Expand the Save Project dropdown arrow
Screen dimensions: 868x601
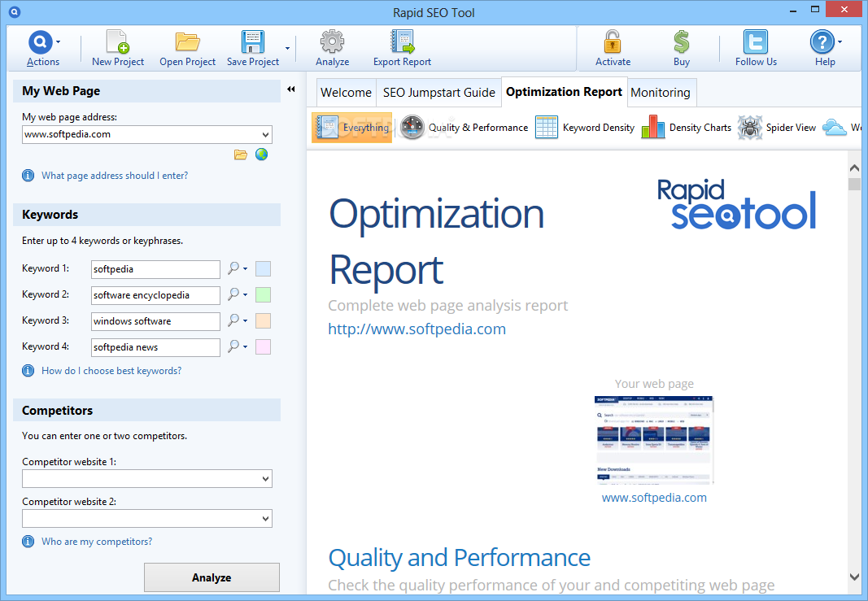pyautogui.click(x=287, y=49)
